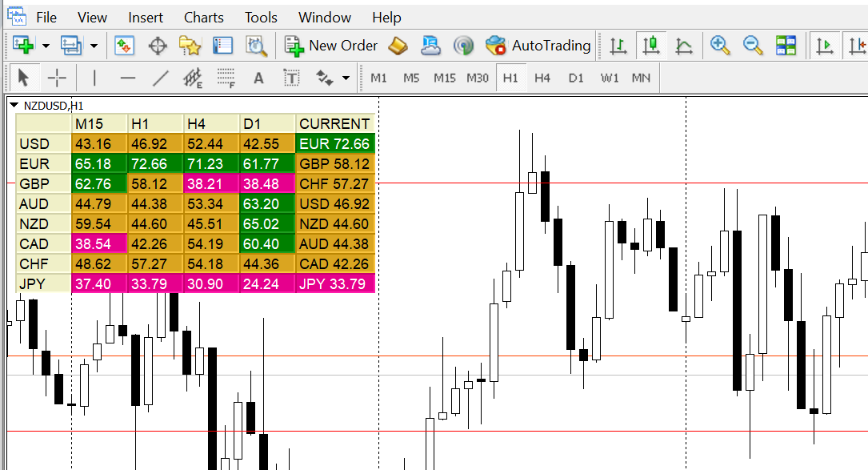Open the Window menu
Image resolution: width=868 pixels, height=470 pixels.
[325, 18]
